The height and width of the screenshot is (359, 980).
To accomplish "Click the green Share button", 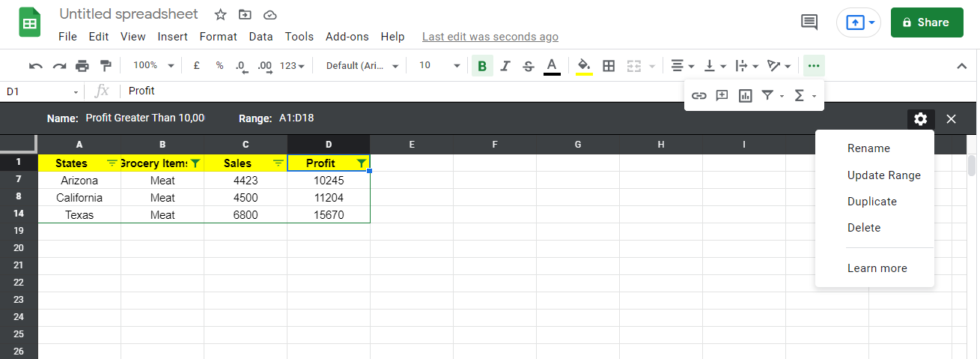I will click(926, 22).
